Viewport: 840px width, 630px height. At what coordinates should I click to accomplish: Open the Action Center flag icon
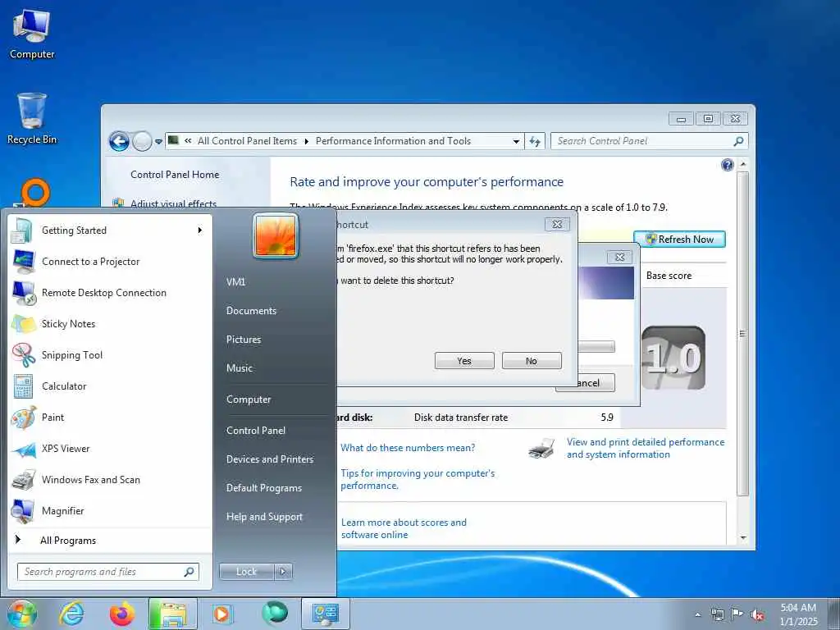pyautogui.click(x=737, y=614)
